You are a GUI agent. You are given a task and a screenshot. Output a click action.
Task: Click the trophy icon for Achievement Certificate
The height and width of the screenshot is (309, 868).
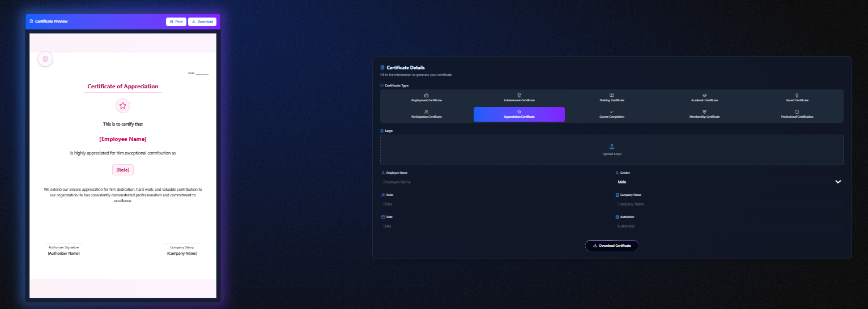[x=519, y=95]
